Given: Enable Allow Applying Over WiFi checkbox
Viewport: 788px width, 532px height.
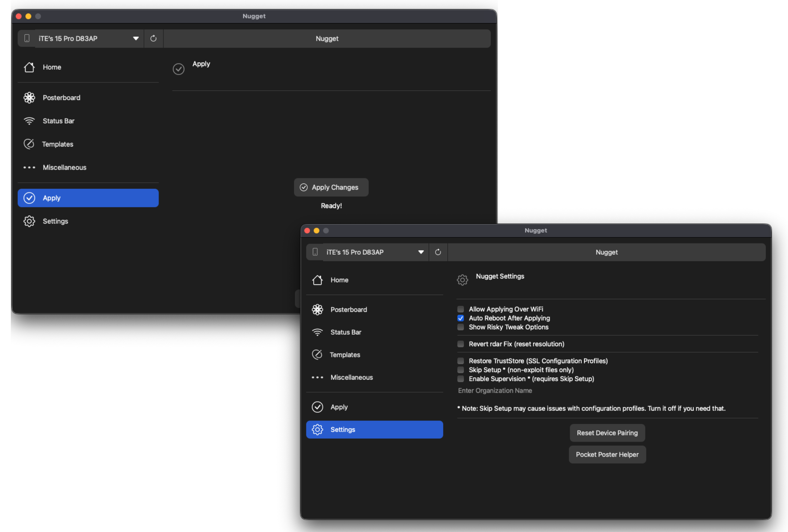Looking at the screenshot, I should (x=461, y=309).
